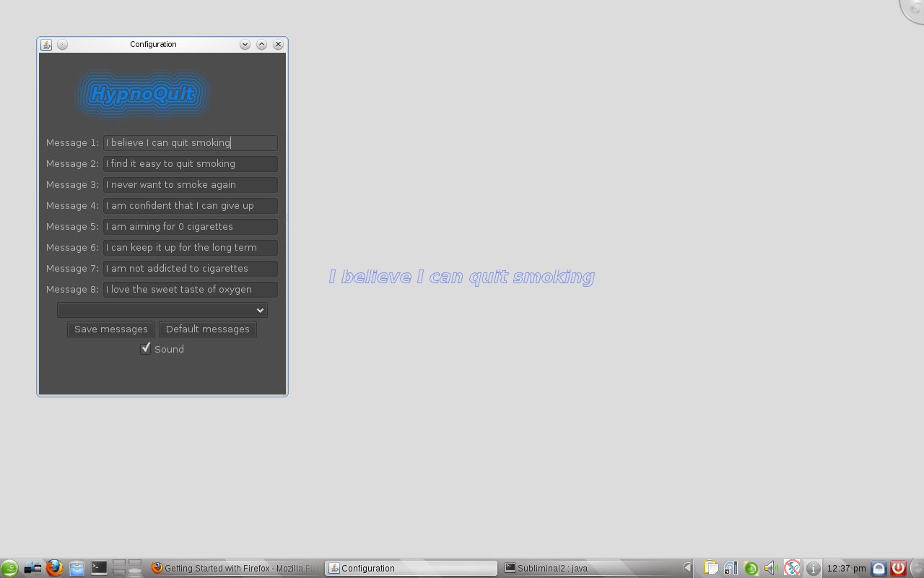Screen dimensions: 924x578
Task: Expand hidden system tray icons arrow
Action: pyautogui.click(x=687, y=569)
